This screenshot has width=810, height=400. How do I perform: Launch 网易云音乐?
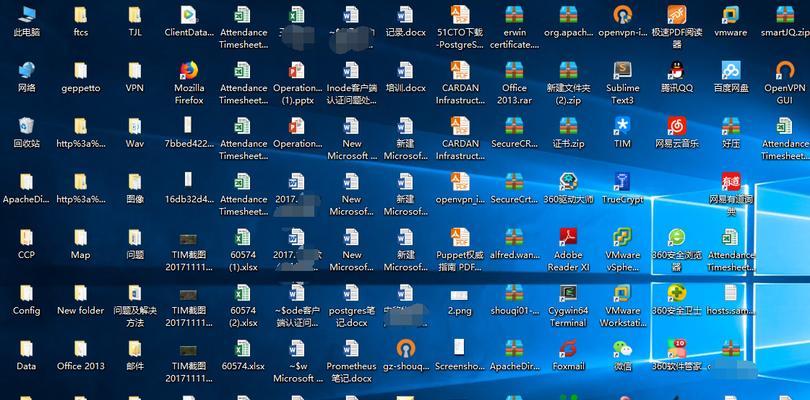coord(677,133)
